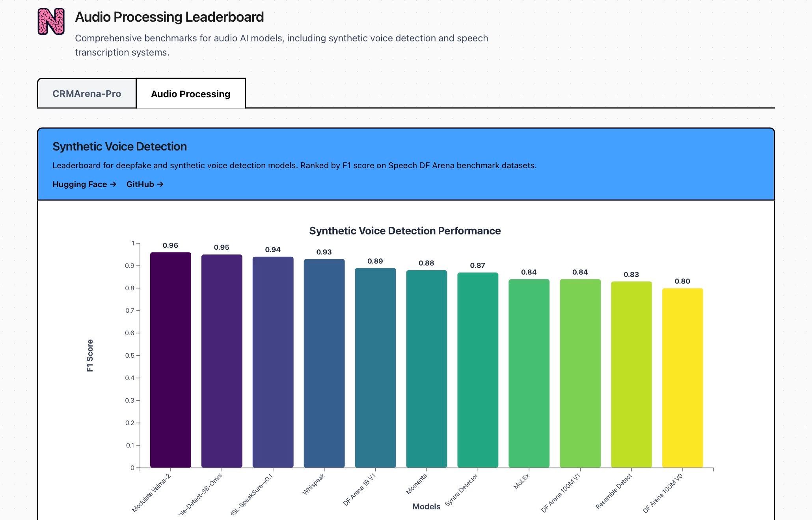Click the Modulate Velma-2 dark purple bar
Image resolution: width=812 pixels, height=520 pixels.
pyautogui.click(x=171, y=360)
